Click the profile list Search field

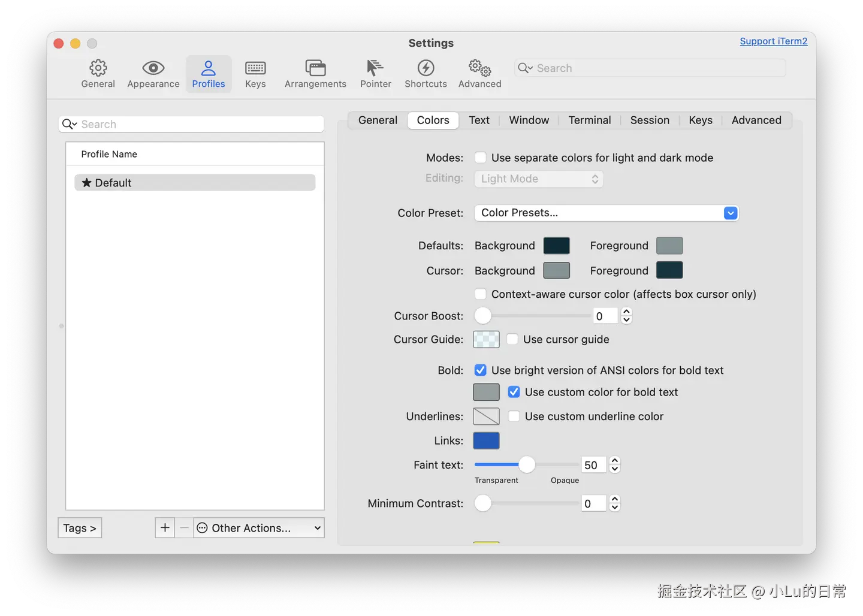[191, 124]
